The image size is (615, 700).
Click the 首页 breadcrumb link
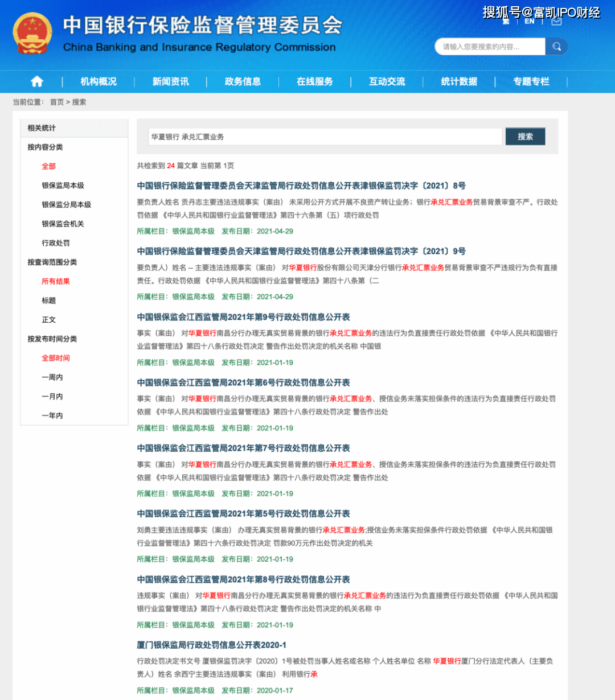pos(57,102)
